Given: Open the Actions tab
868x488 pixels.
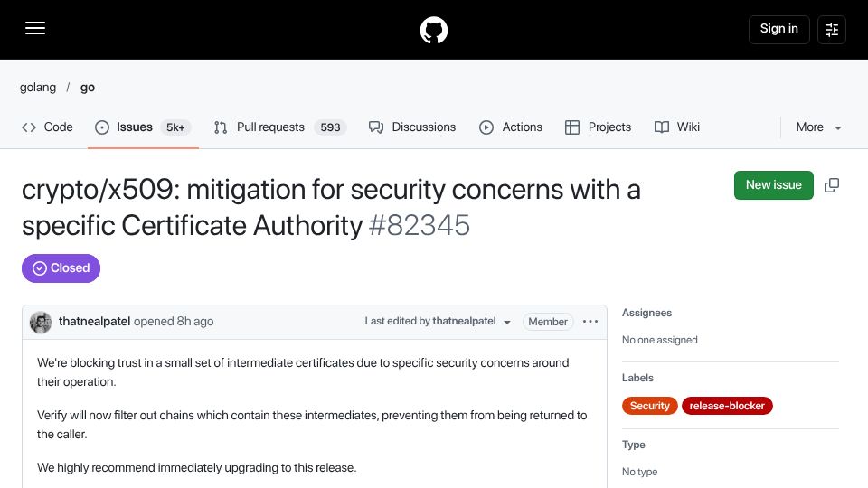Looking at the screenshot, I should click(510, 127).
